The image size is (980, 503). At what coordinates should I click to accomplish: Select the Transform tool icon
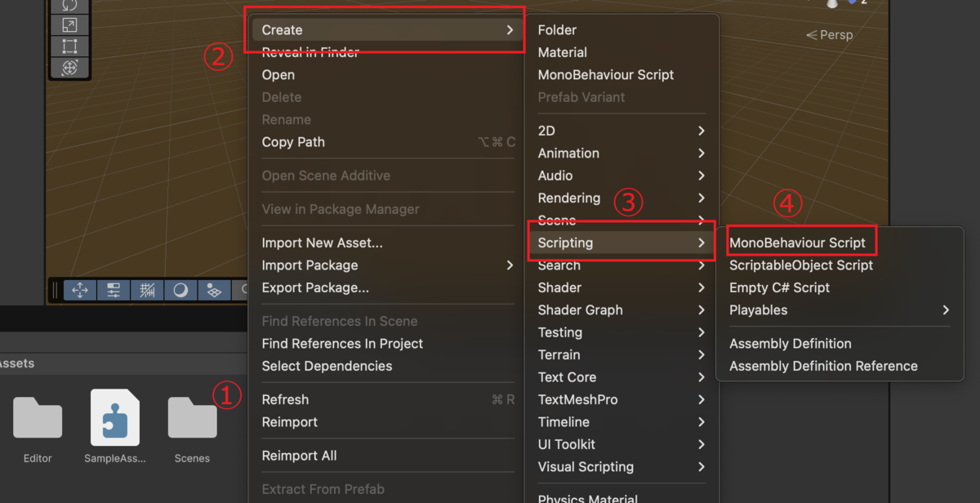click(69, 68)
